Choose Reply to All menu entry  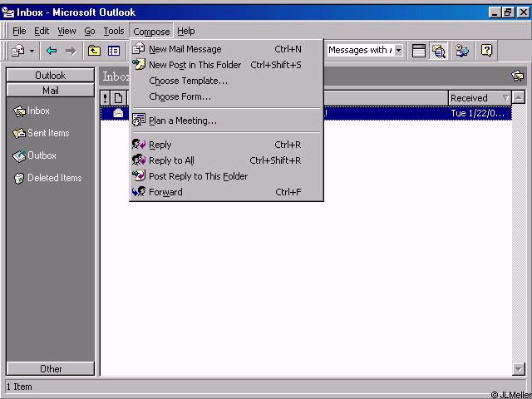[226, 160]
